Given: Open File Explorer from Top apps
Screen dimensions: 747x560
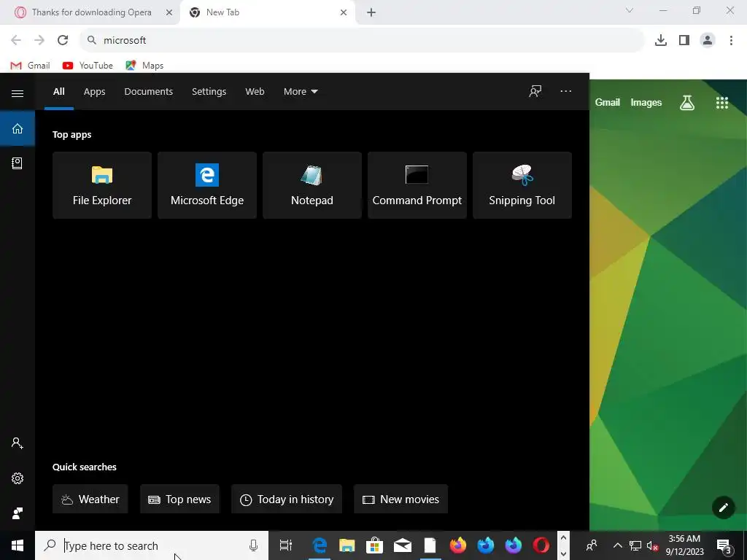Looking at the screenshot, I should 102,185.
